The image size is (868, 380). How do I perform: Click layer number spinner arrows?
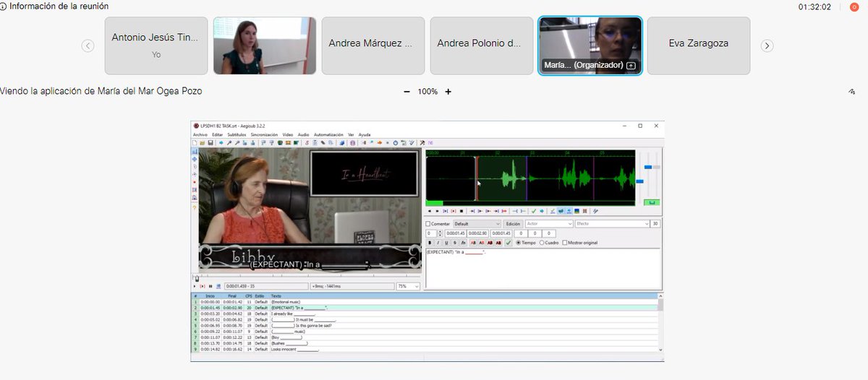pyautogui.click(x=440, y=233)
